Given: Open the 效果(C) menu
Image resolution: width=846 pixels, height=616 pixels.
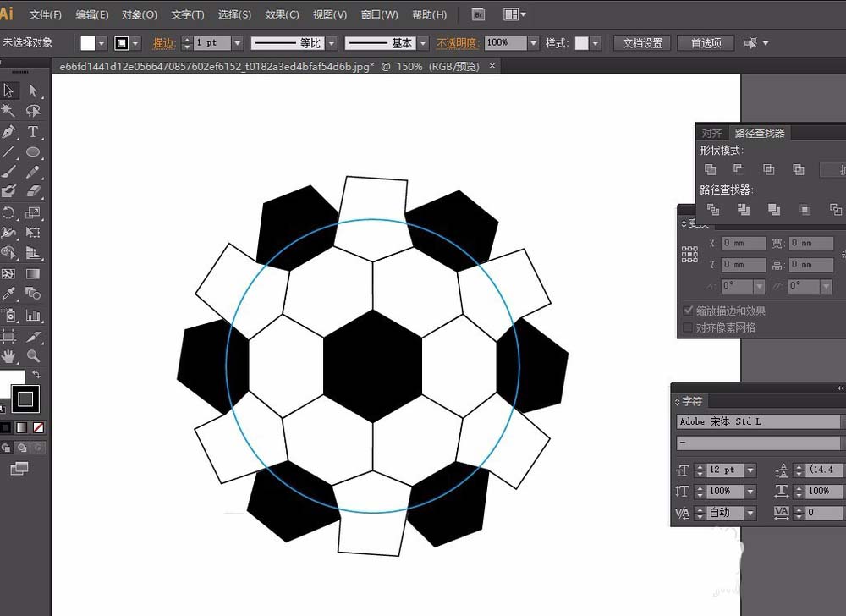Looking at the screenshot, I should [x=282, y=14].
